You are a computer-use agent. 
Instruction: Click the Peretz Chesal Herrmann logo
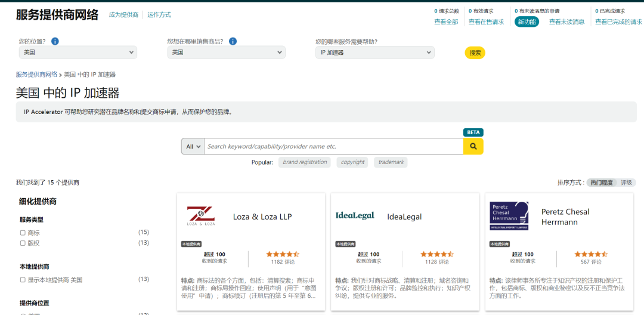pos(509,215)
